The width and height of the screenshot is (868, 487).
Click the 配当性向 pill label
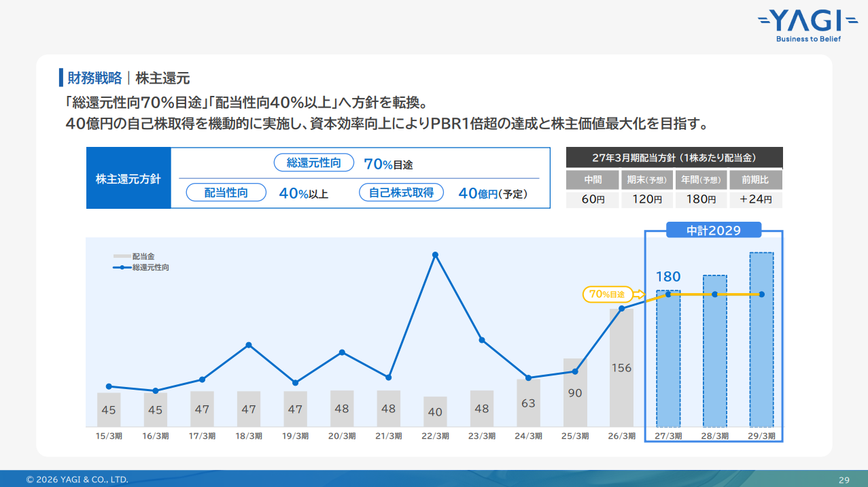point(226,193)
